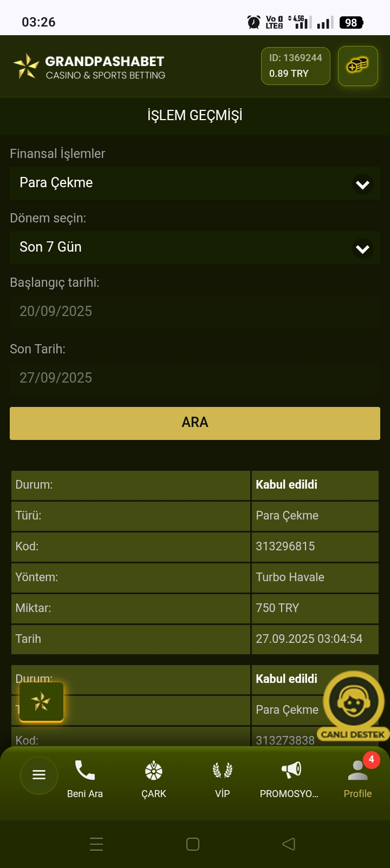
Task: Open the hamburger menu button
Action: click(39, 775)
